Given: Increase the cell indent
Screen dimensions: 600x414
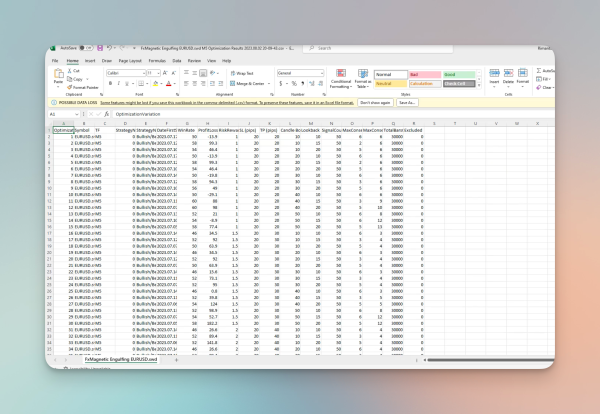Looking at the screenshot, I should [221, 83].
